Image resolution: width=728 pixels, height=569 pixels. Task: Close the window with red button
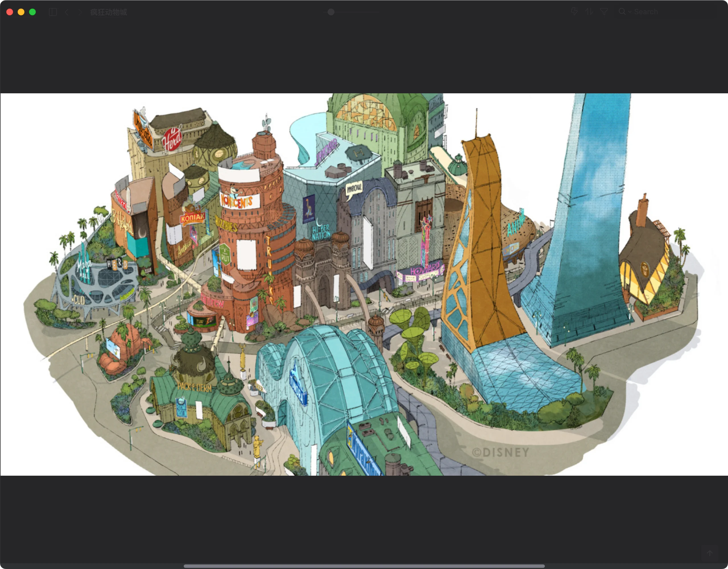coord(10,12)
